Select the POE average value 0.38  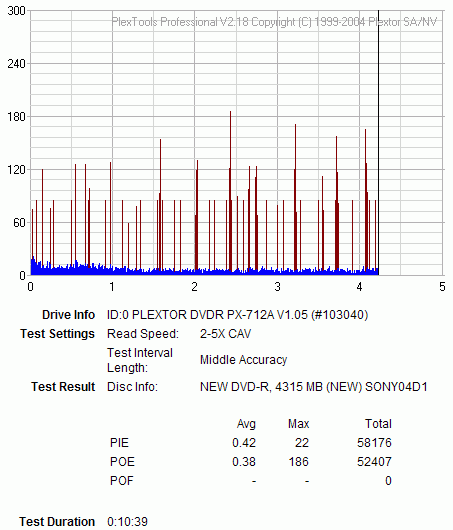click(244, 462)
